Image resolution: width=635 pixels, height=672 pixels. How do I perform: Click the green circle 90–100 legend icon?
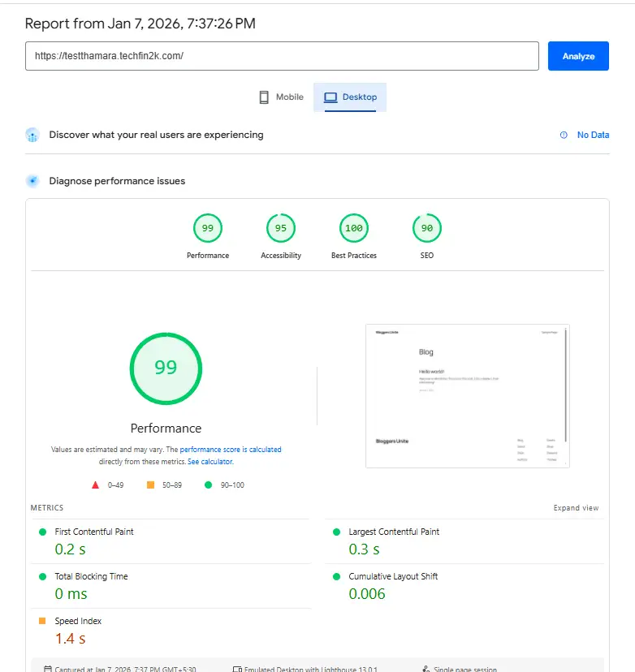209,485
